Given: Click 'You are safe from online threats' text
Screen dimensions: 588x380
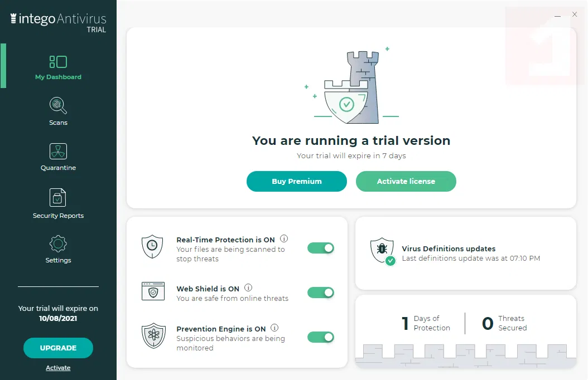Looking at the screenshot, I should 232,299.
